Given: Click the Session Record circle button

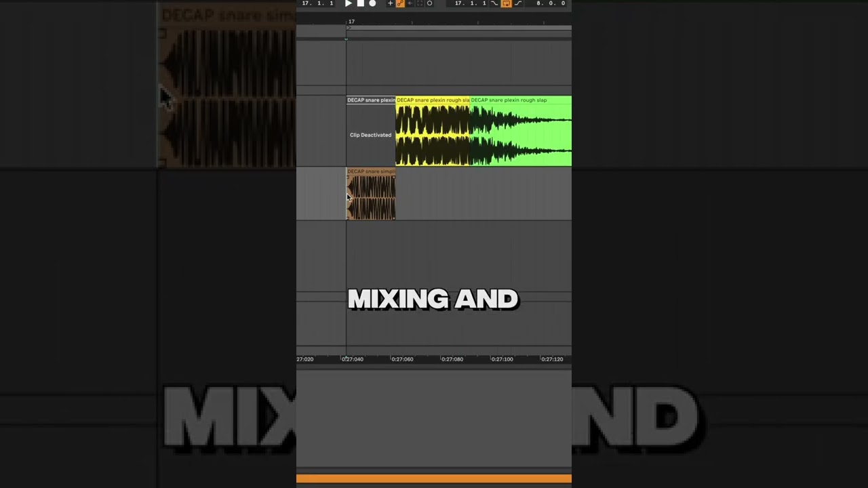Looking at the screenshot, I should [429, 3].
